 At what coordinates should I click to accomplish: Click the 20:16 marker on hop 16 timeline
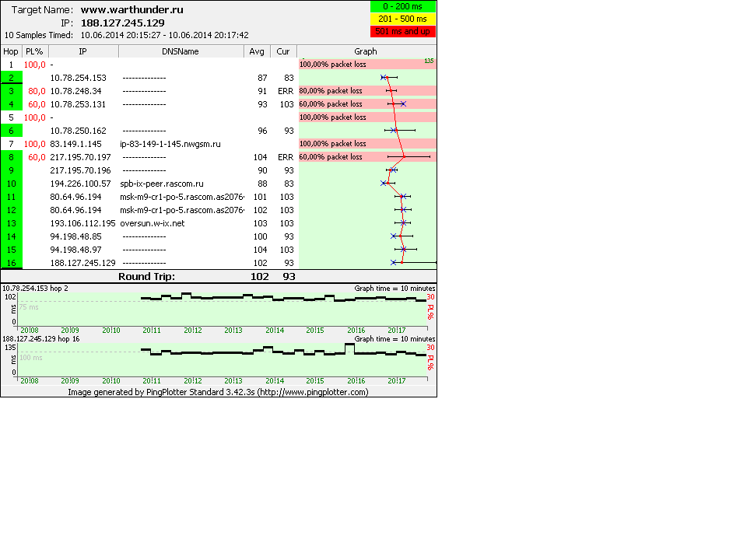[356, 381]
